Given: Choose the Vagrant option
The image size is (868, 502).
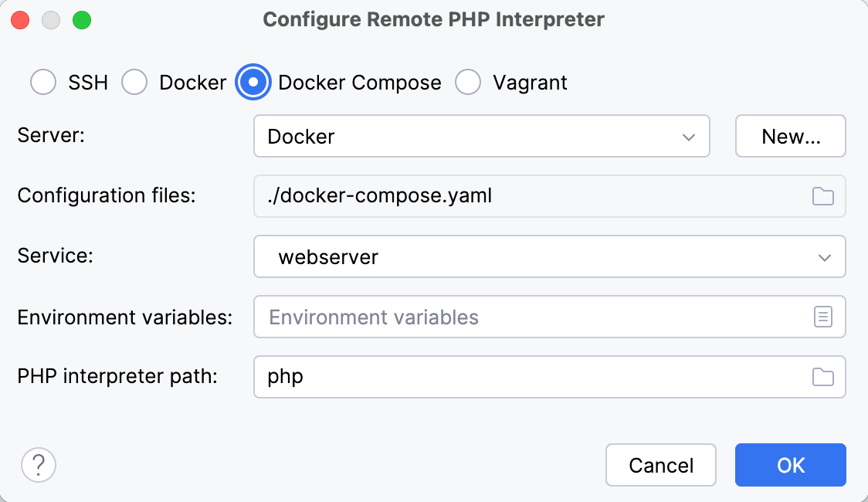Looking at the screenshot, I should tap(468, 82).
